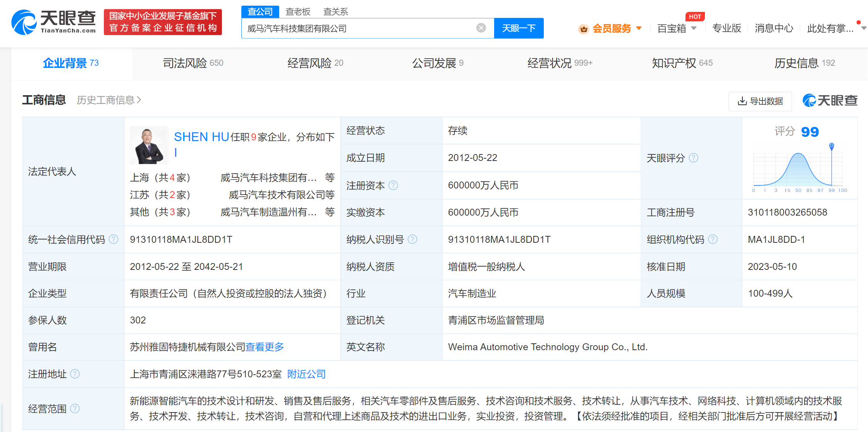Open 历史工商信息 link with chevron
868x432 pixels.
109,100
